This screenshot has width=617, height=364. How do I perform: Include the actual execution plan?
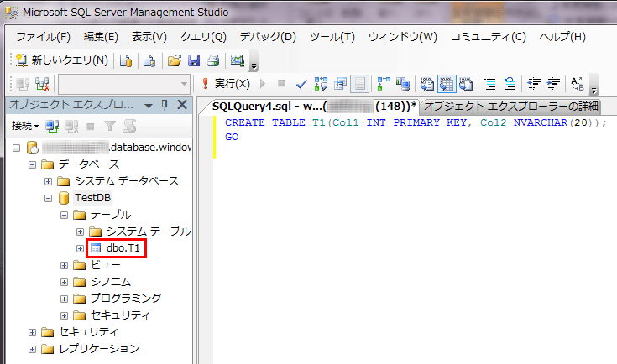click(384, 84)
